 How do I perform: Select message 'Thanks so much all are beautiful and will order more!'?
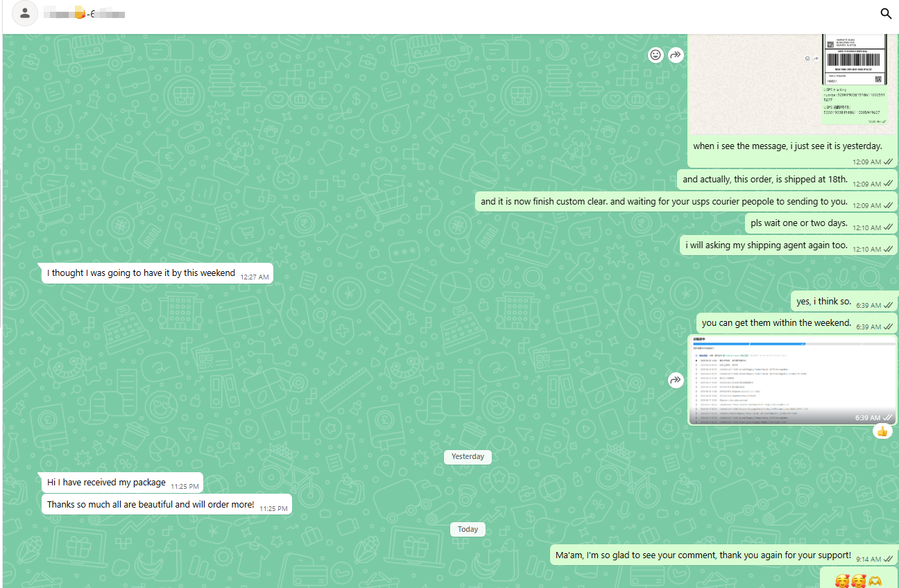pos(166,505)
